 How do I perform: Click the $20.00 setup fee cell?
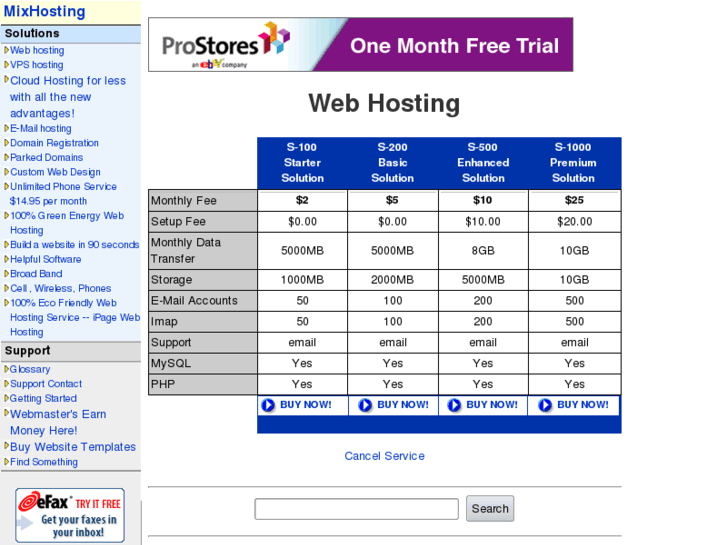(x=574, y=222)
